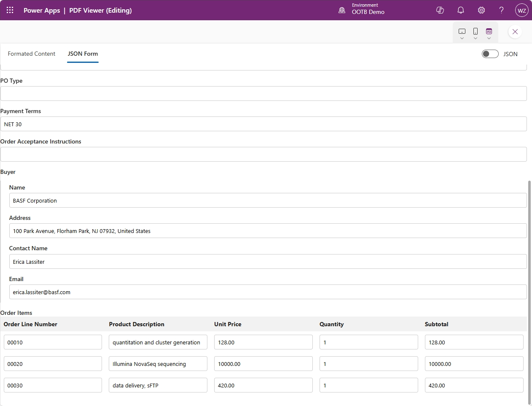Expand the chevron under browser window icon
532x406 pixels.
(x=489, y=38)
